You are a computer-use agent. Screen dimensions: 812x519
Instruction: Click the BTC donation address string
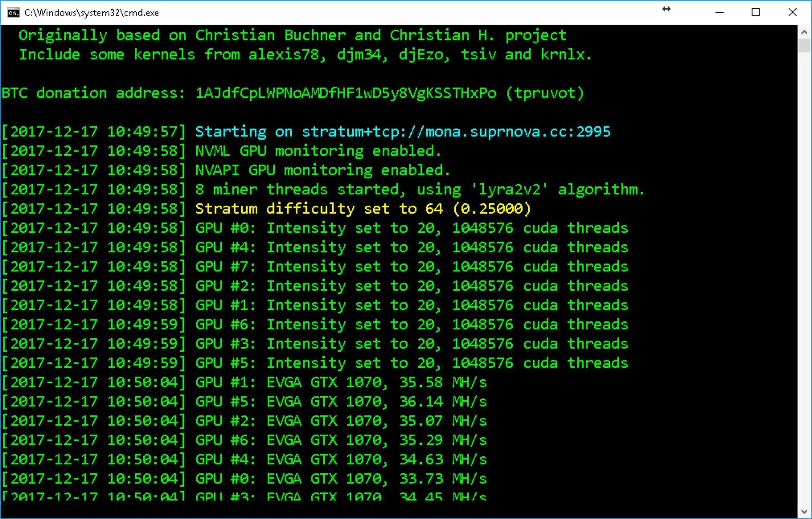click(346, 93)
